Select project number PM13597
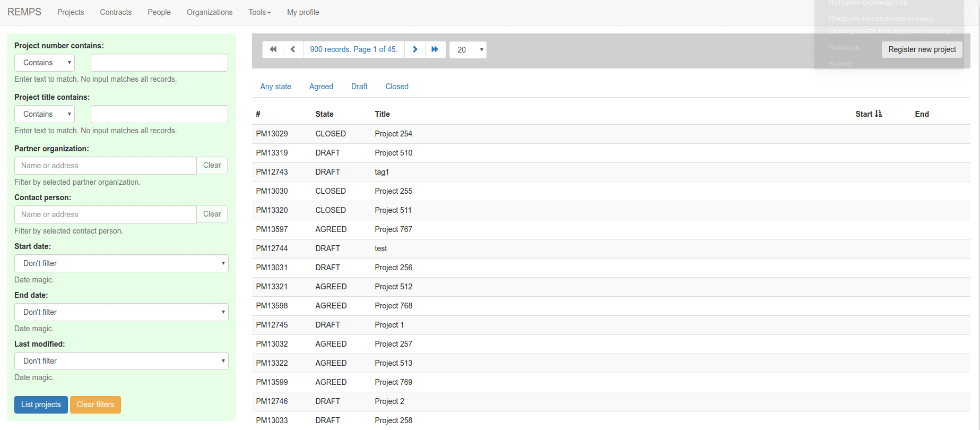Screen dimensions: 980x430 click(272, 229)
